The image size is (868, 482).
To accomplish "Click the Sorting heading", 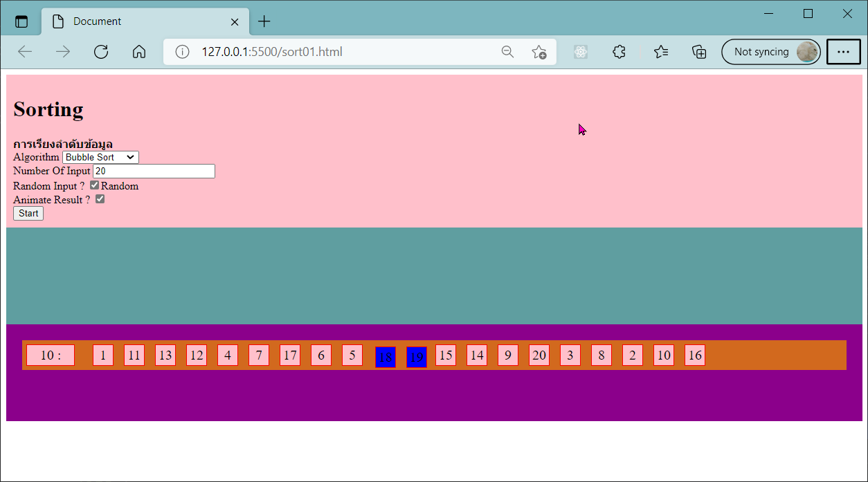I will [48, 109].
